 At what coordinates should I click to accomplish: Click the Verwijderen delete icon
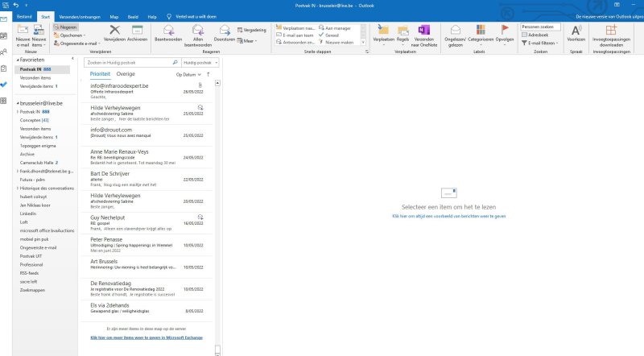click(x=114, y=32)
